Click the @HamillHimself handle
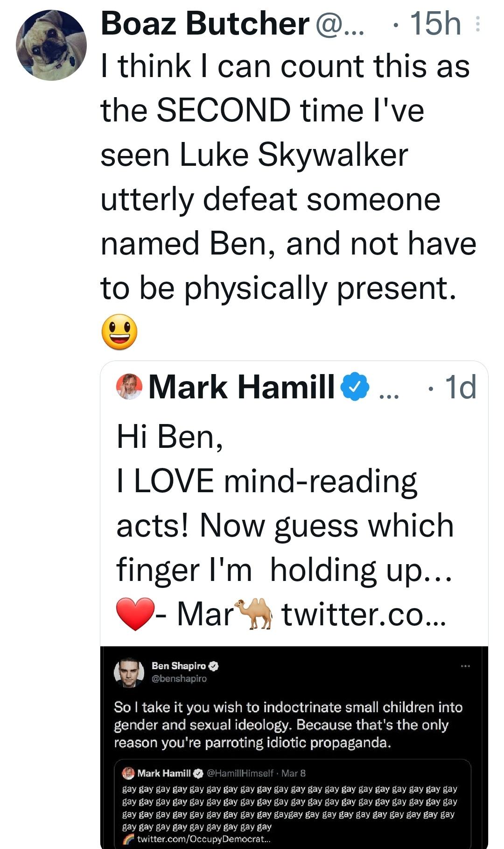This screenshot has width=504, height=849. tap(240, 773)
